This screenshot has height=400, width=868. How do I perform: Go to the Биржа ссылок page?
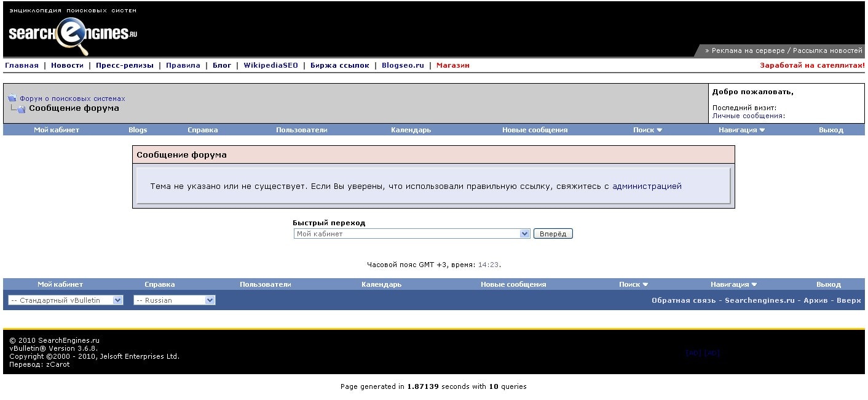click(x=340, y=65)
